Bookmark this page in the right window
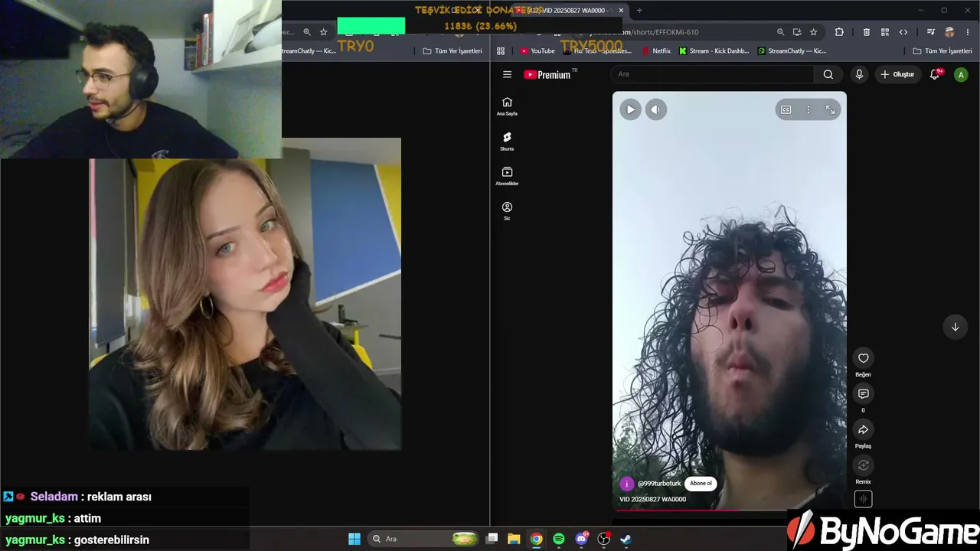 click(x=813, y=32)
